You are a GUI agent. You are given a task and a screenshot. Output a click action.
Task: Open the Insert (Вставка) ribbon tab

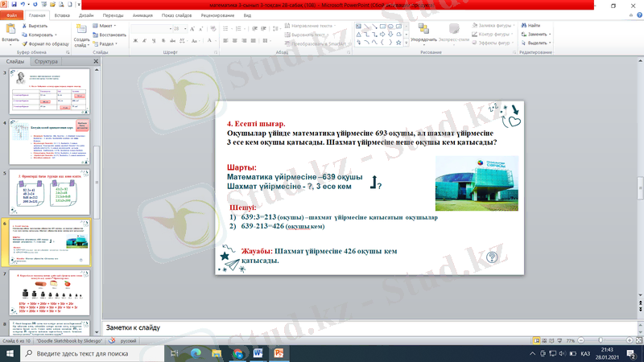coord(62,15)
